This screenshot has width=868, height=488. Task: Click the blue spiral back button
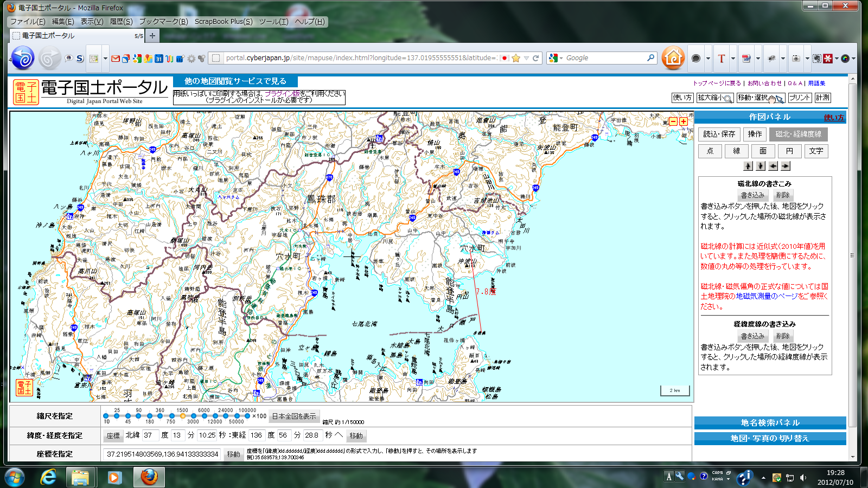[23, 58]
